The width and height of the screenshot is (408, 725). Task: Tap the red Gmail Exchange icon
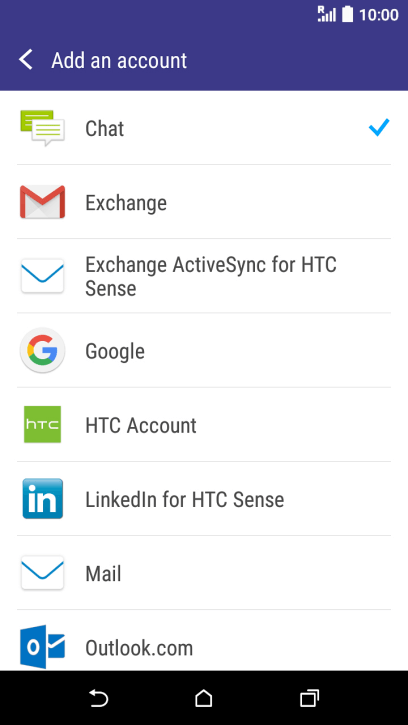[x=42, y=202]
